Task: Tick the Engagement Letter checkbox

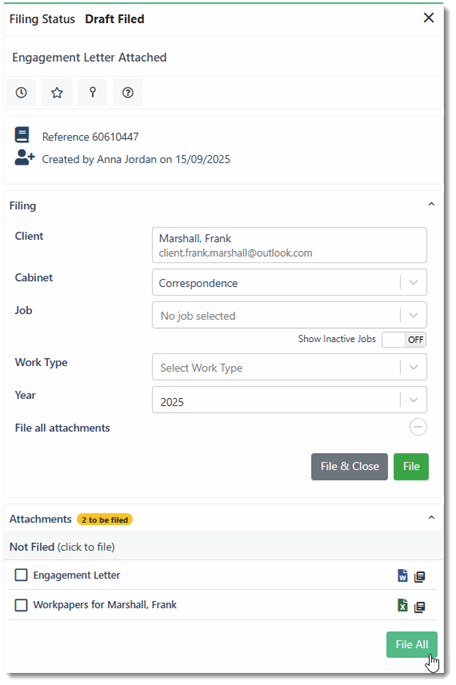Action: pos(21,575)
